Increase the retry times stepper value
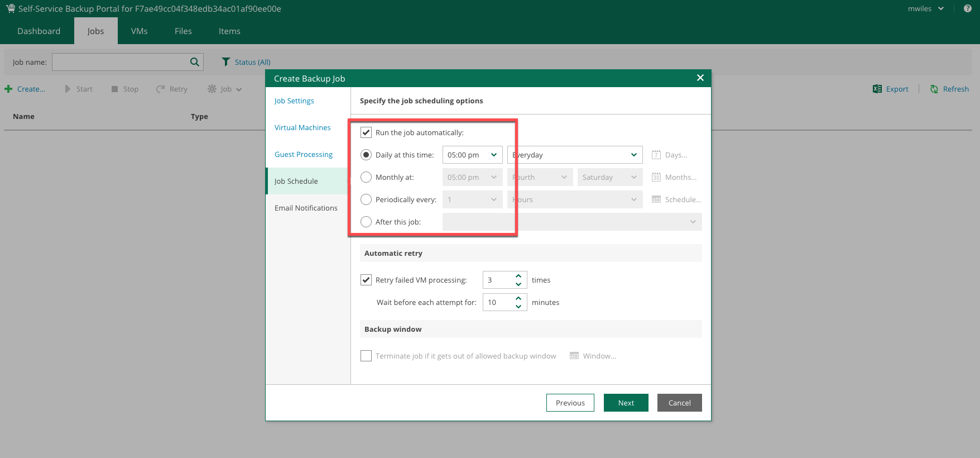The height and width of the screenshot is (458, 980). pyautogui.click(x=518, y=276)
